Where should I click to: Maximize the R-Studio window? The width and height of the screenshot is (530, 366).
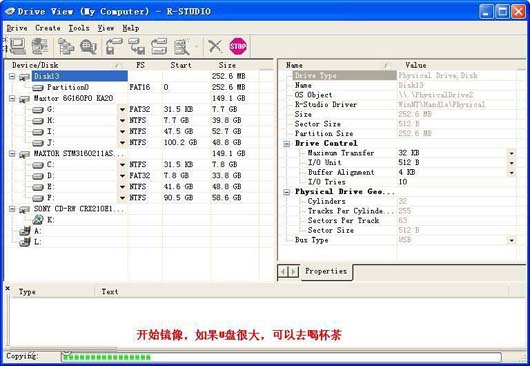(502, 12)
